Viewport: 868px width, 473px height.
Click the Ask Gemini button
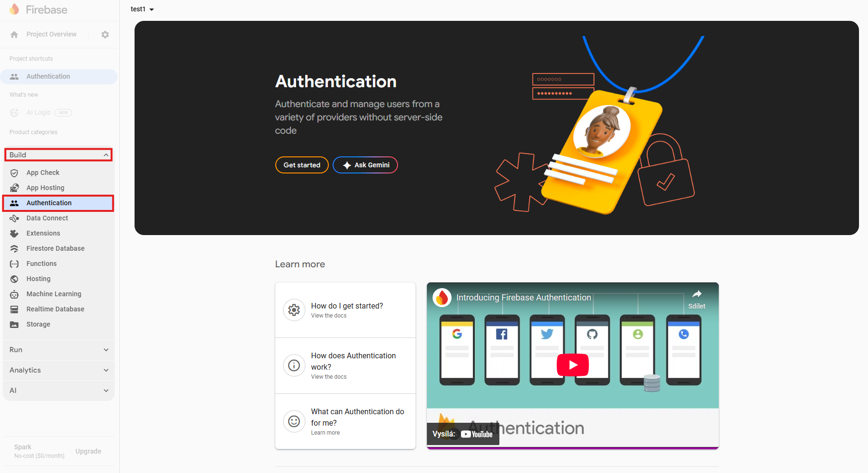[365, 165]
